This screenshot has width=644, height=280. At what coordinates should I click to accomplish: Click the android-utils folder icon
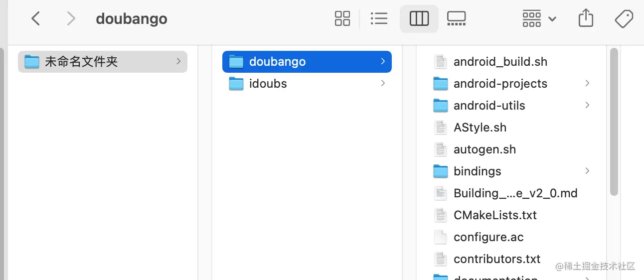tap(441, 106)
